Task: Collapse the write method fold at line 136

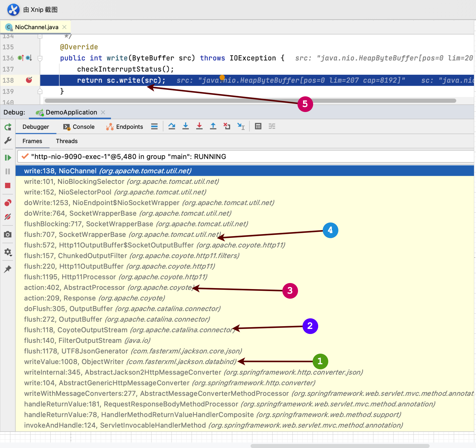Action: [40, 59]
